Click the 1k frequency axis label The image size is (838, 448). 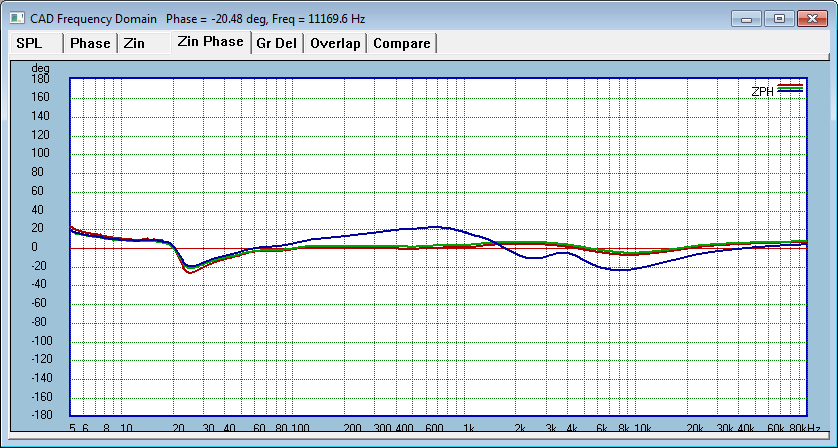[469, 428]
